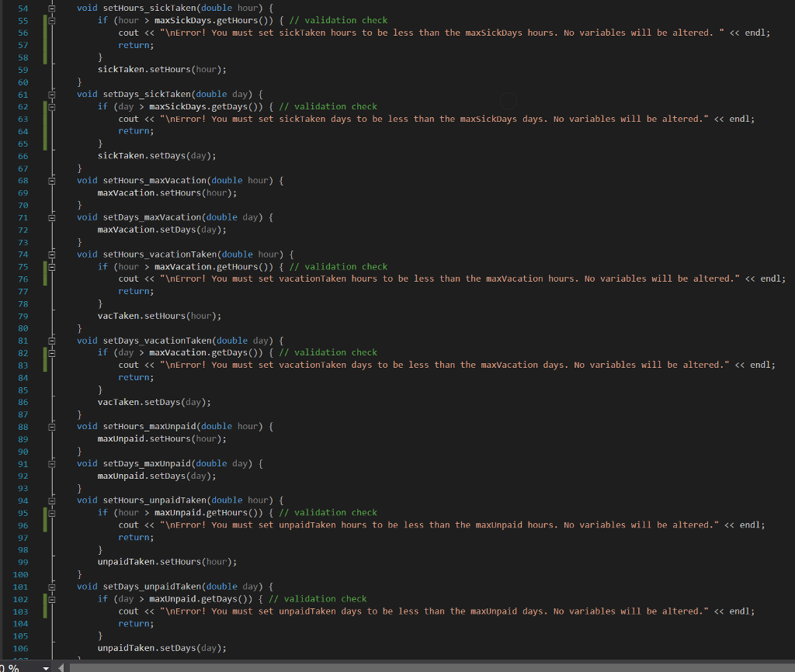Collapse the setHours_unpaidTaken function at line 94
Image resolution: width=795 pixels, height=672 pixels.
point(52,501)
